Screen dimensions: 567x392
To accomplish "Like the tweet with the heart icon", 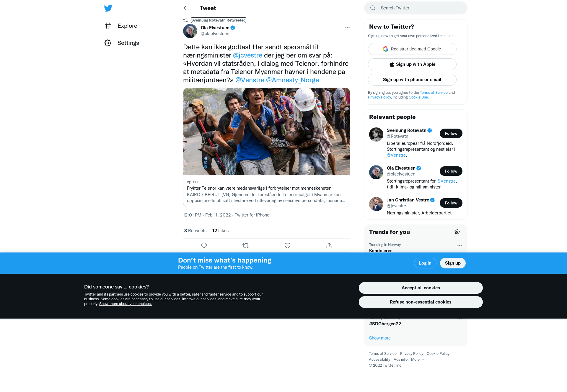I will tap(287, 245).
